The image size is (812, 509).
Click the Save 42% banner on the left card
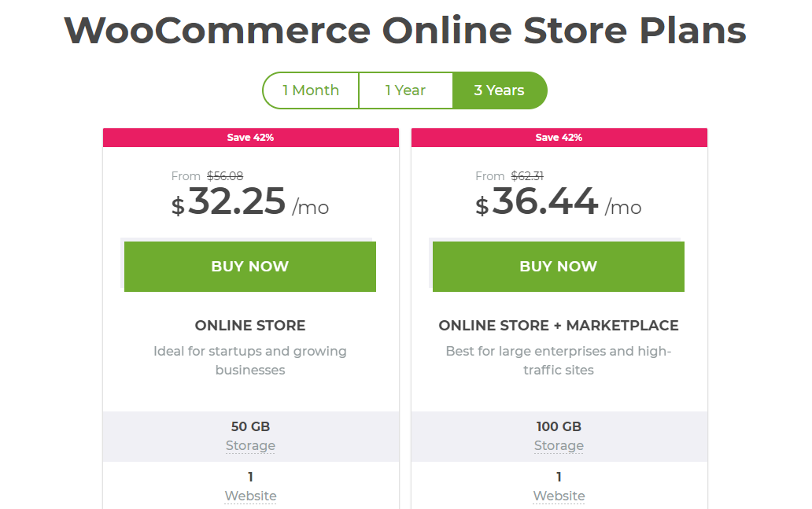point(250,138)
